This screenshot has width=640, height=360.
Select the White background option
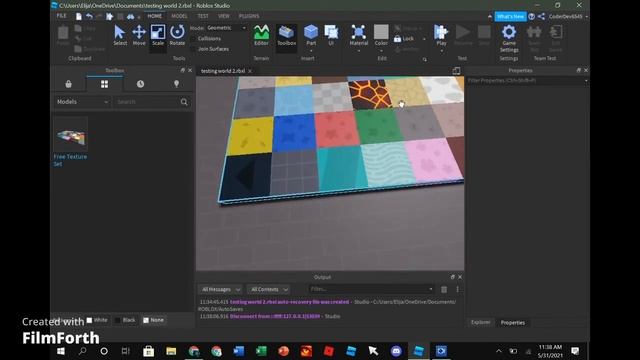pyautogui.click(x=97, y=320)
